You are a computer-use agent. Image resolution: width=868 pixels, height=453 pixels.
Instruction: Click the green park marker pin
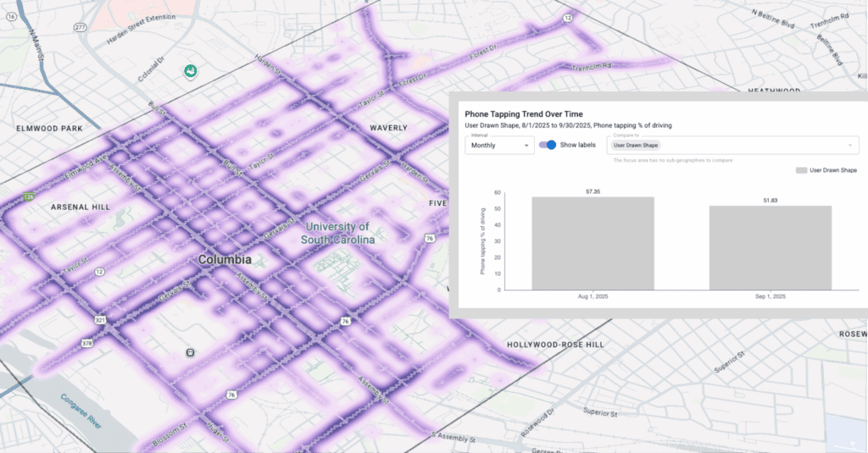click(192, 72)
